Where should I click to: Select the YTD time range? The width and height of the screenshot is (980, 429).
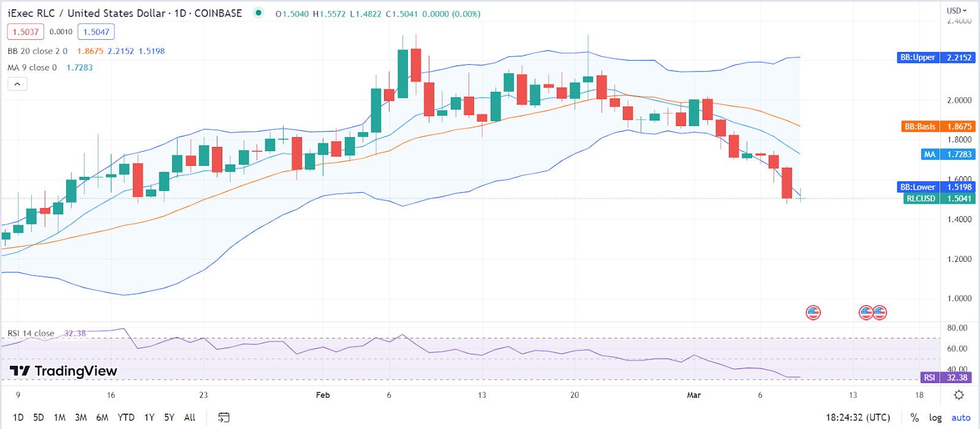pyautogui.click(x=126, y=417)
